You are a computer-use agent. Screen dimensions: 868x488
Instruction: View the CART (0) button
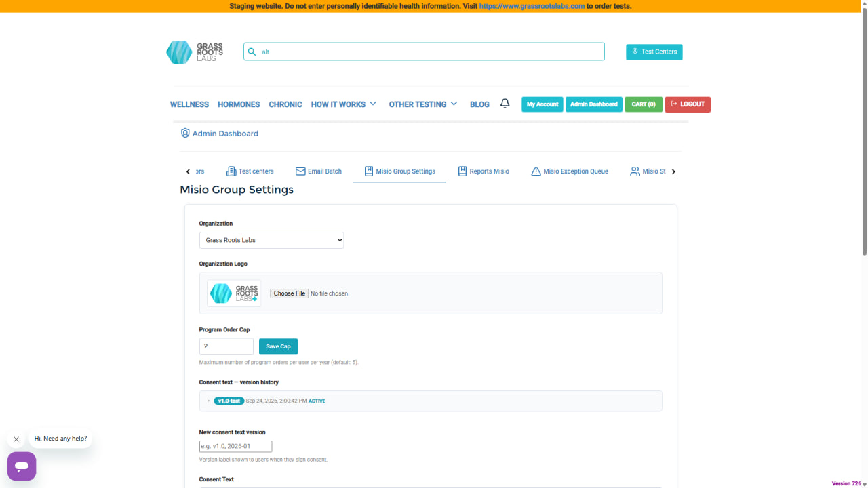(x=644, y=104)
